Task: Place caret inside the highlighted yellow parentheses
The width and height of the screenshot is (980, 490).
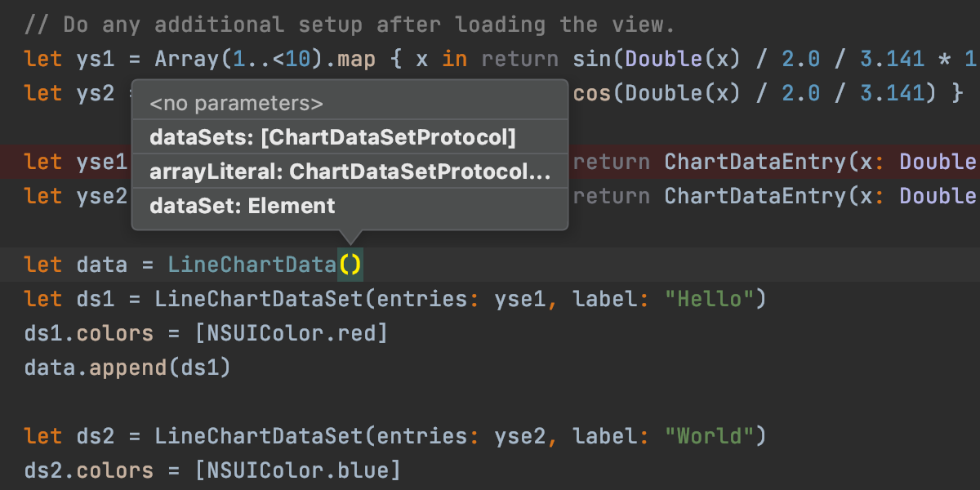Action: pyautogui.click(x=350, y=265)
